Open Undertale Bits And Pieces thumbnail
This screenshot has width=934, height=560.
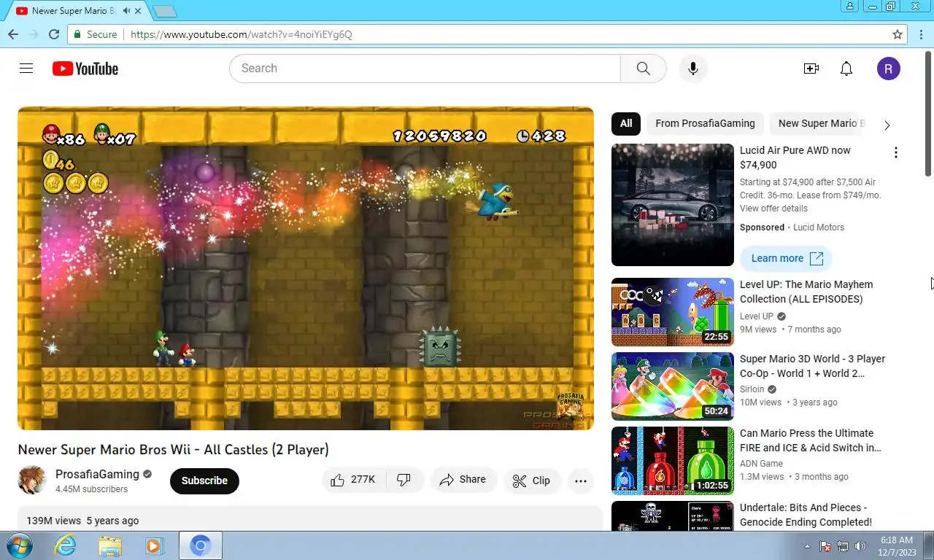click(673, 516)
